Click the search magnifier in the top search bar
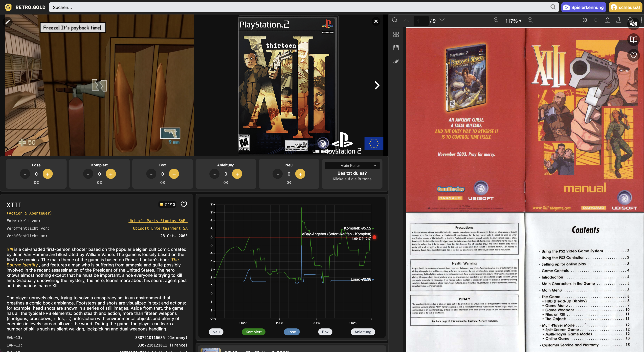 click(x=553, y=7)
